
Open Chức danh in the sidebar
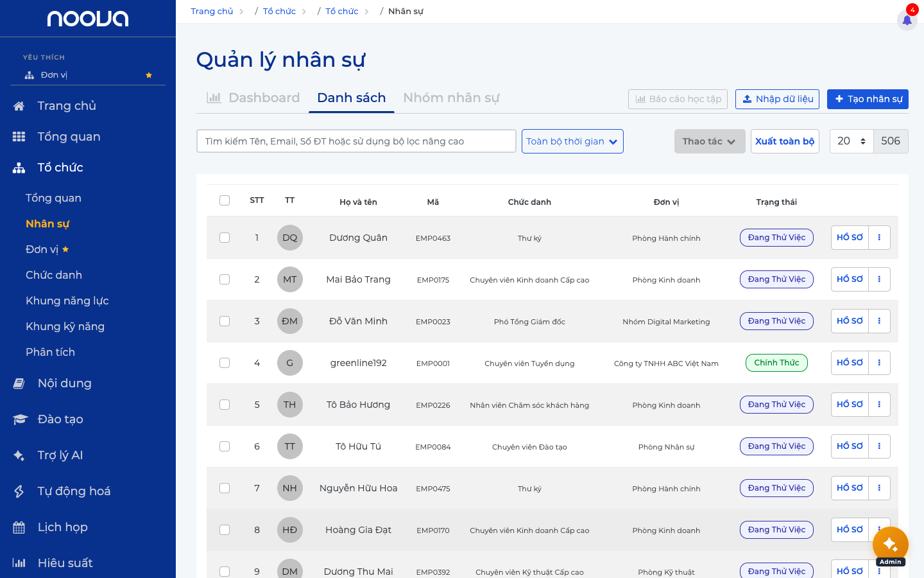(54, 275)
